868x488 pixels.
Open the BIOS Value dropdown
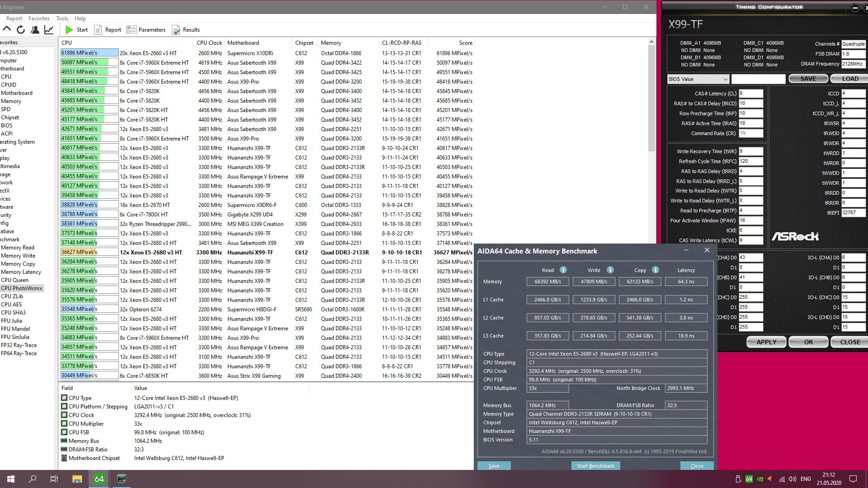tap(698, 79)
